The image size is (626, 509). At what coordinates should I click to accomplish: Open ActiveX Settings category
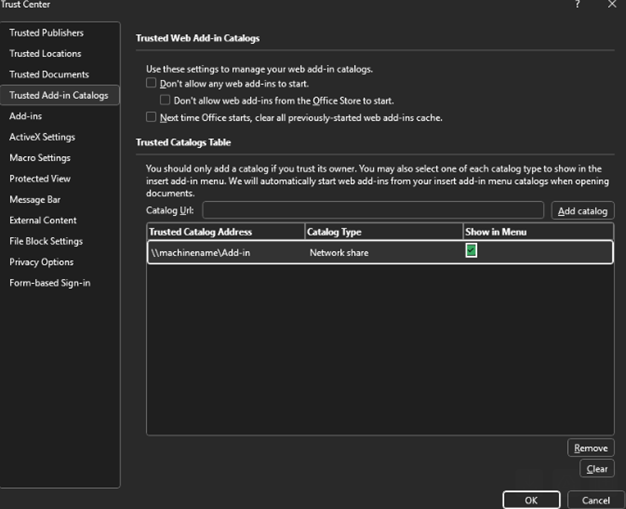(x=42, y=137)
